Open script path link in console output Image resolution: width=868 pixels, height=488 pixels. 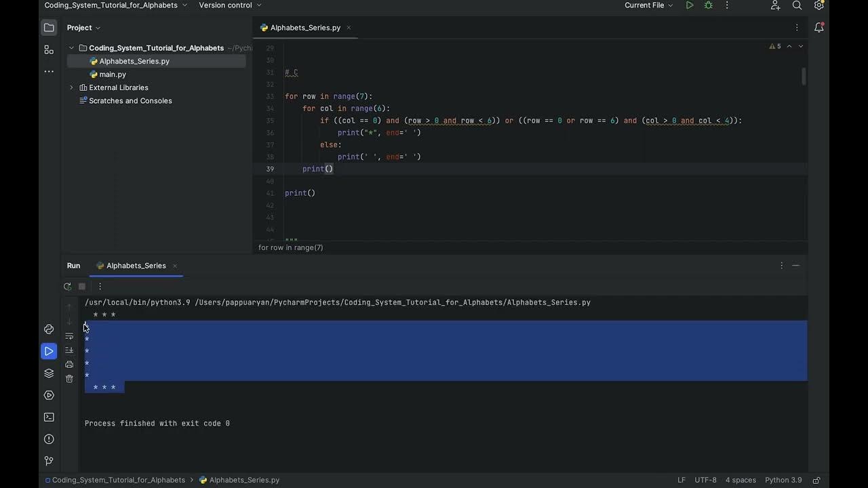click(x=393, y=302)
